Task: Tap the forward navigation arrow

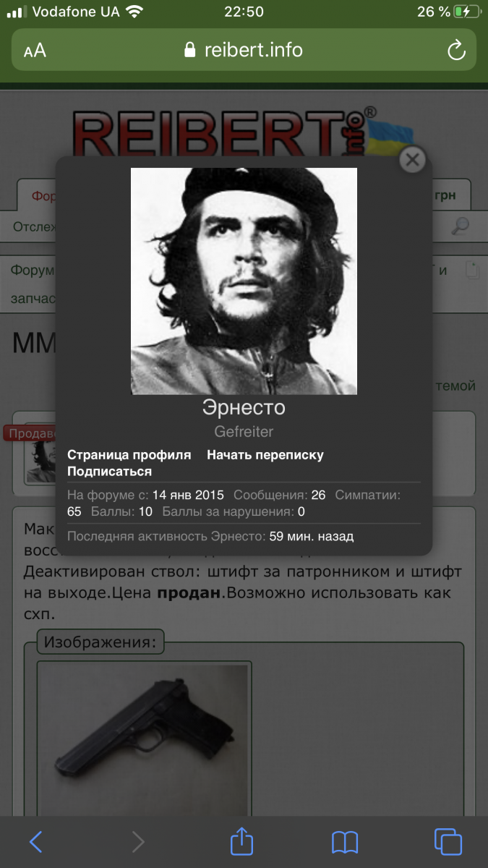Action: (138, 841)
